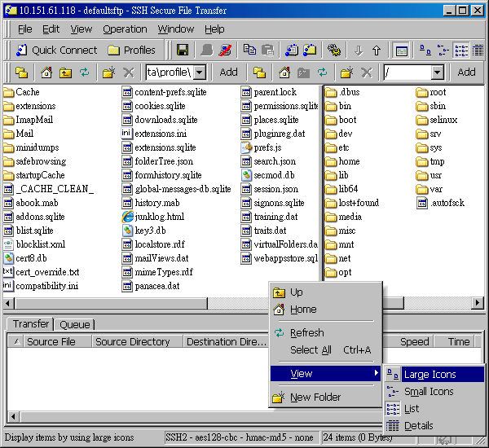Screen dimensions: 489x448
Task: Select the prefs.js file in local pane
Action: pos(267,148)
